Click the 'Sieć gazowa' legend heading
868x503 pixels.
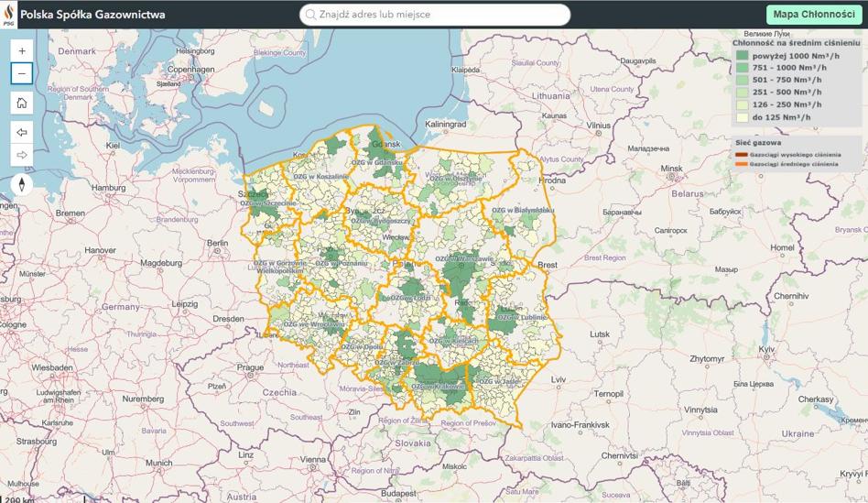click(758, 143)
